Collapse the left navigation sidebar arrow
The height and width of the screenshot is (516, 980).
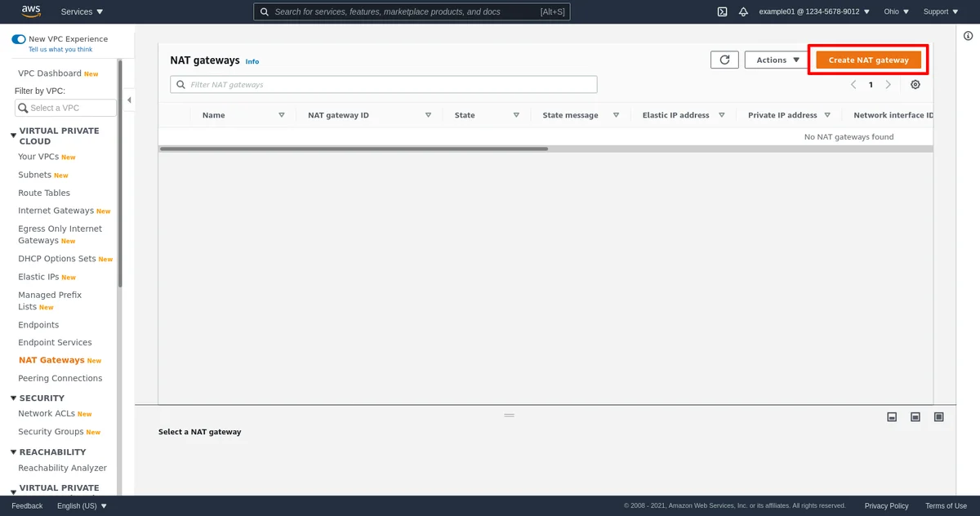tap(129, 100)
